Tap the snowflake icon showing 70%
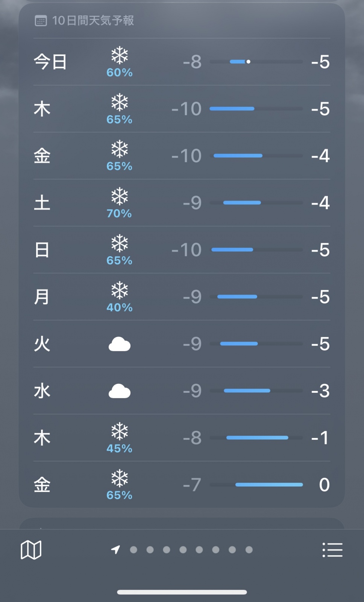Screen dimensions: 364x602 pos(120,197)
